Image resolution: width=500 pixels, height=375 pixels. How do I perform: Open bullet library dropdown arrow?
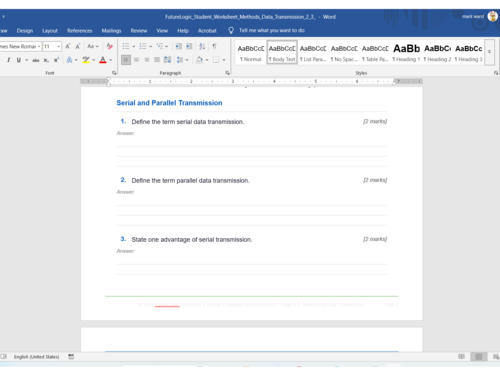point(133,46)
